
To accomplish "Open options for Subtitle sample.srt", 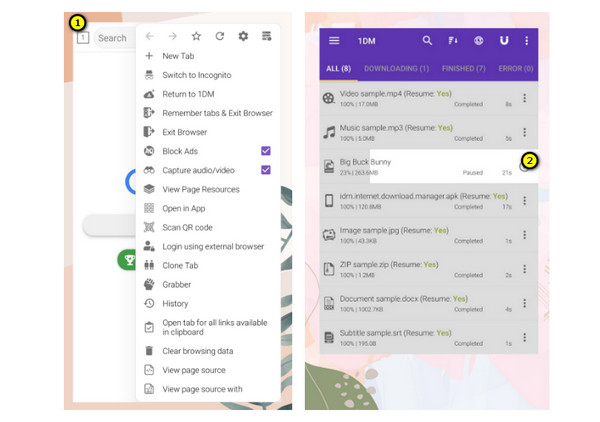I will [x=525, y=337].
